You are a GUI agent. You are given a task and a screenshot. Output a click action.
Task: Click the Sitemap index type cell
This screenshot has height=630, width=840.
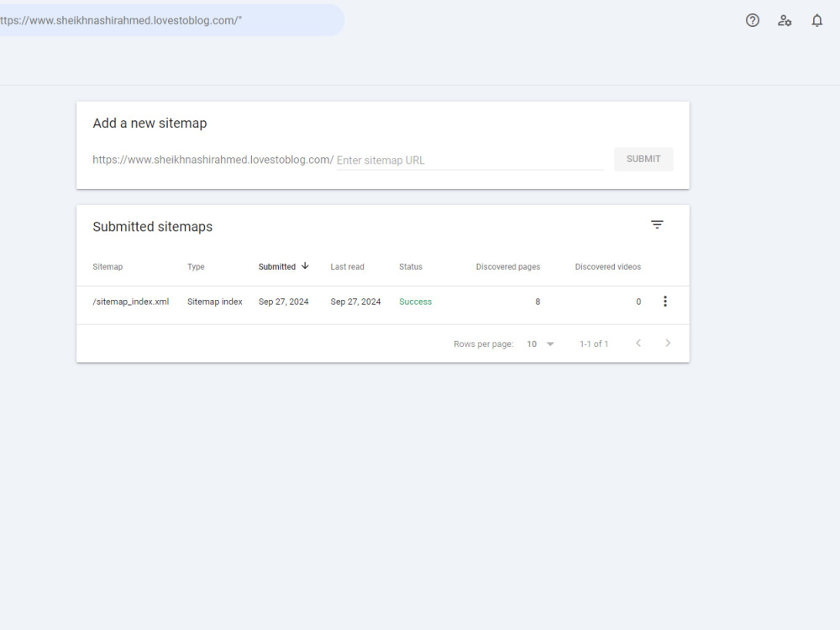pos(215,302)
